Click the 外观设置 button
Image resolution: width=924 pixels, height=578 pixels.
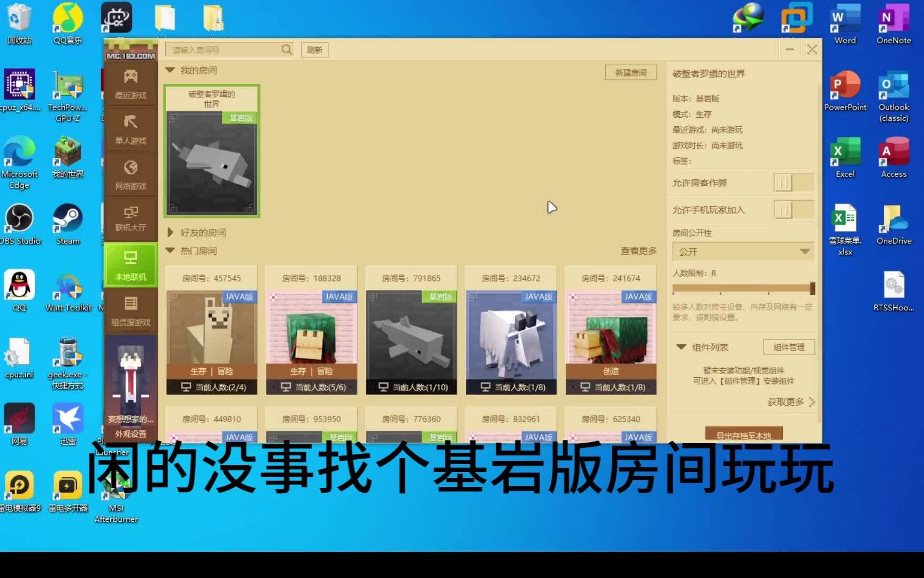tap(130, 434)
